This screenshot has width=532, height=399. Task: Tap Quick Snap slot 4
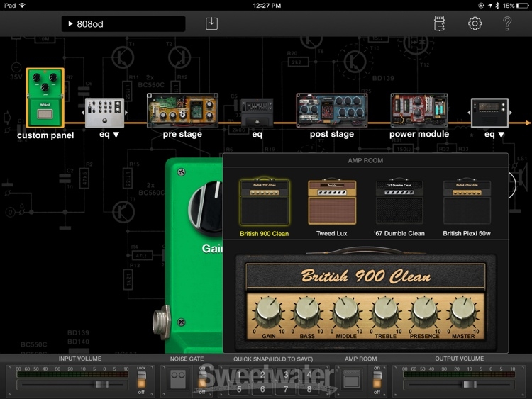309,374
